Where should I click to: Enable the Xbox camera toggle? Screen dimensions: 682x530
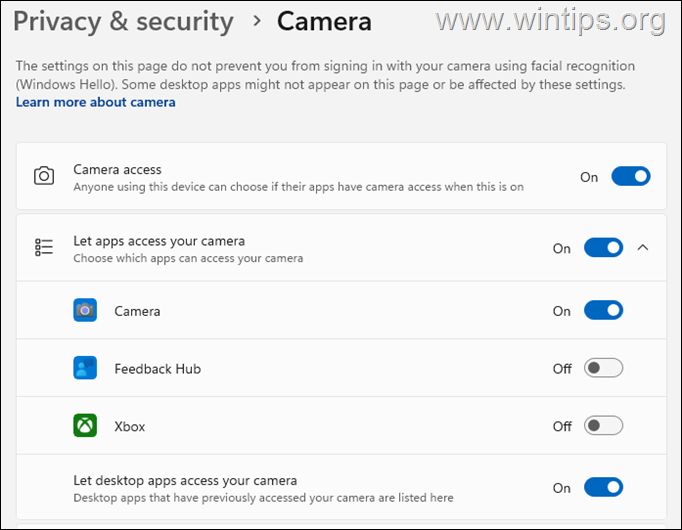[603, 426]
